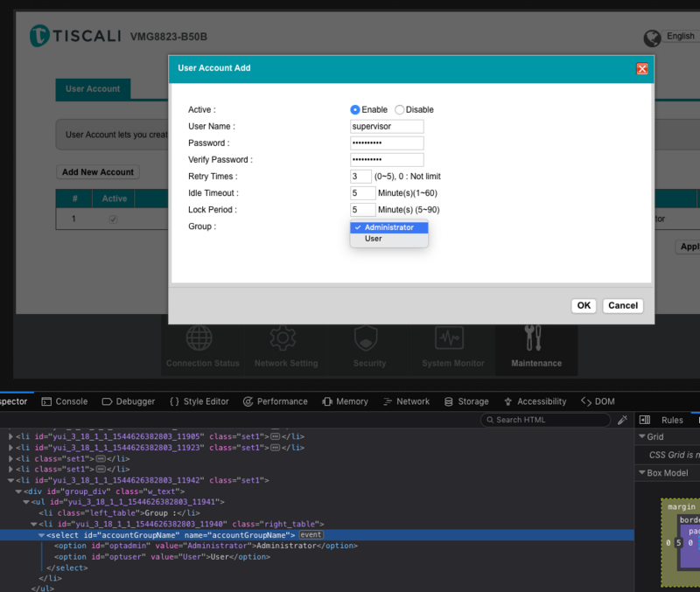Click the event badge on select node
The width and height of the screenshot is (700, 592).
click(x=311, y=535)
